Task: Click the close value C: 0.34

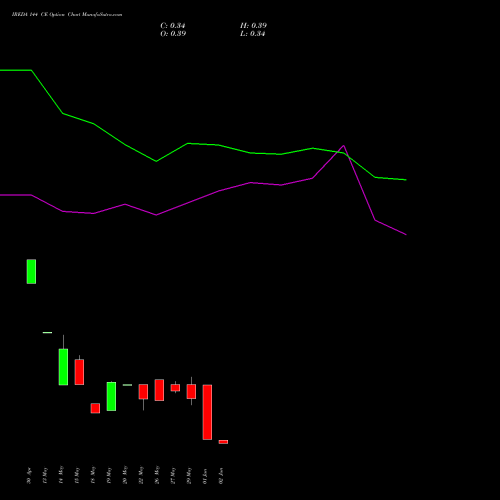Action: click(x=173, y=26)
